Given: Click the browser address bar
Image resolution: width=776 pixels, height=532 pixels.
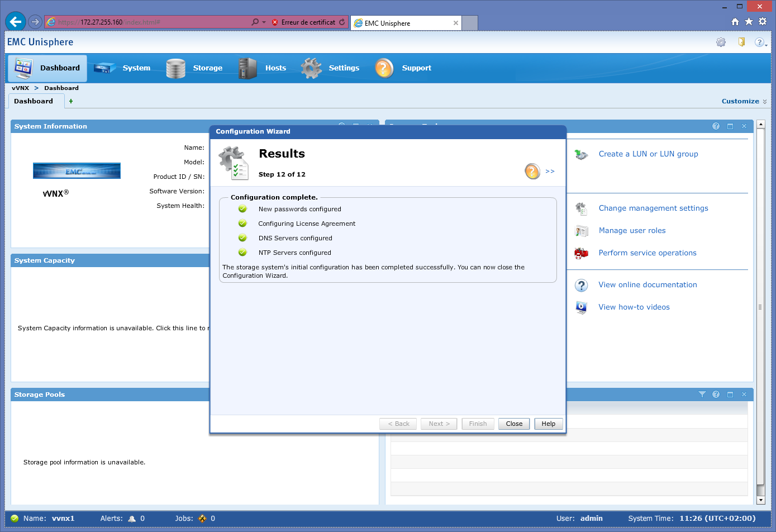Looking at the screenshot, I should (151, 22).
